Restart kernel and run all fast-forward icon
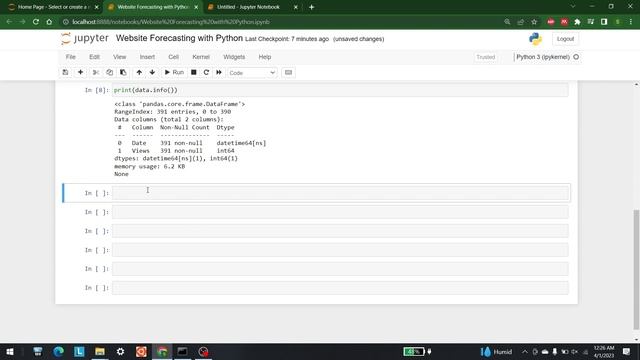This screenshot has width=640, height=360. (x=219, y=72)
